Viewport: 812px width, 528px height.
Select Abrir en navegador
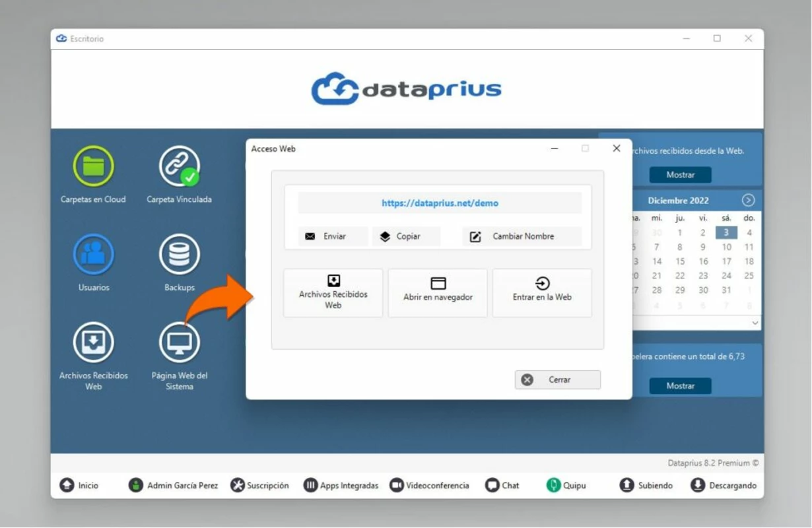pos(438,293)
